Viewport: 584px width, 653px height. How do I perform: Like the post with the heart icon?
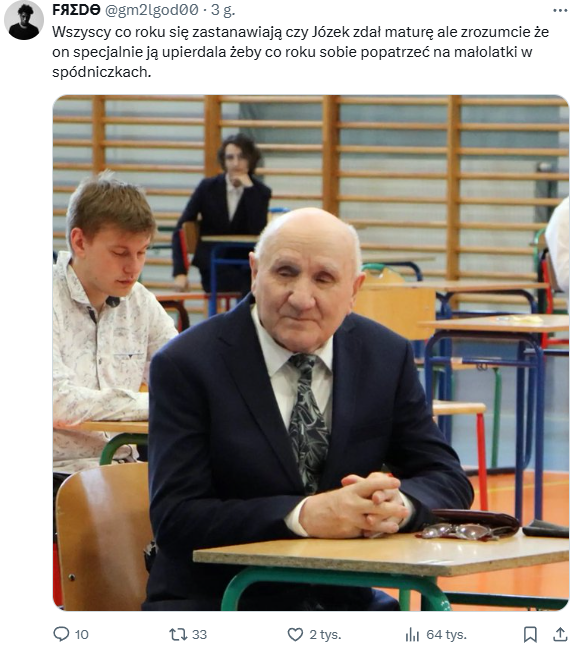click(295, 634)
